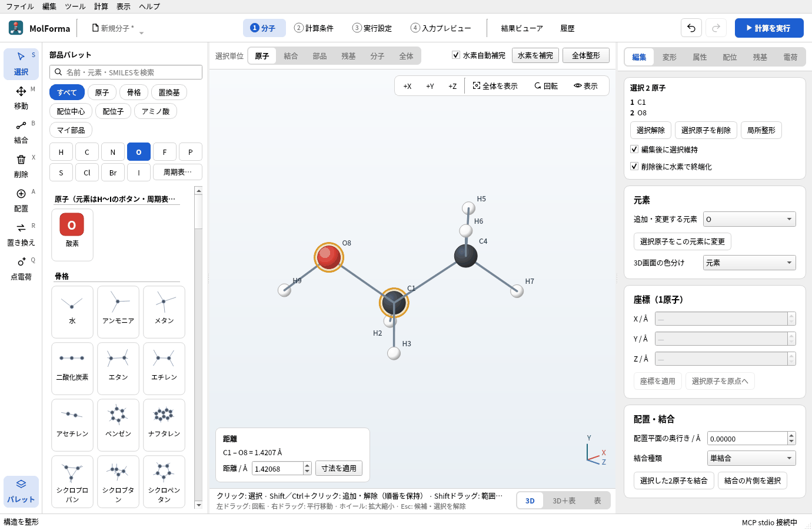
Task: Select the 酸素 oxygen atom tile
Action: point(72,234)
